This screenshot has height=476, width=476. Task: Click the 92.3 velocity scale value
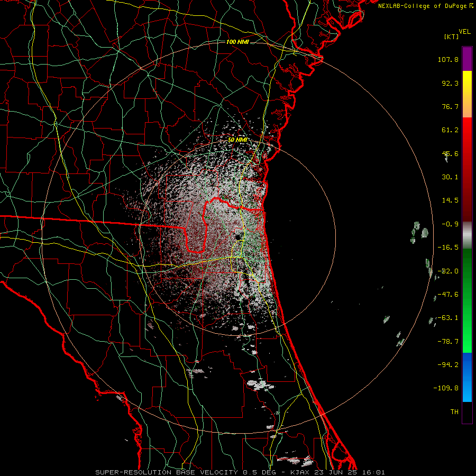(450, 83)
